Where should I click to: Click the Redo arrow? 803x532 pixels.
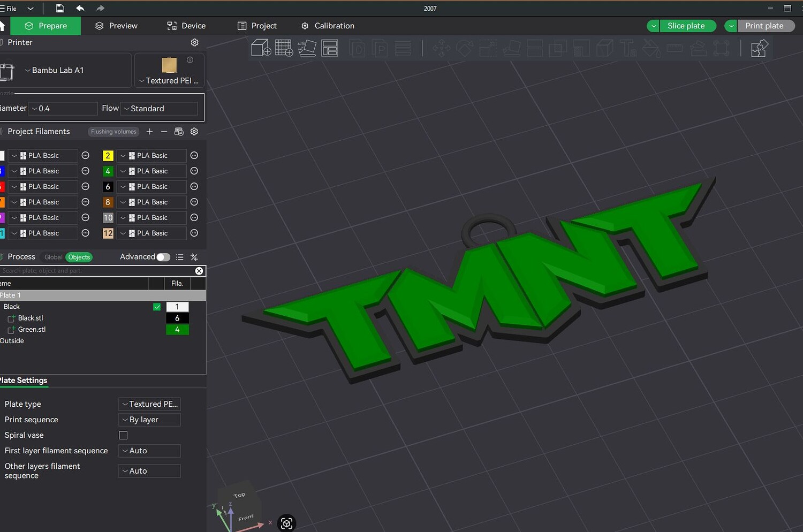100,9
